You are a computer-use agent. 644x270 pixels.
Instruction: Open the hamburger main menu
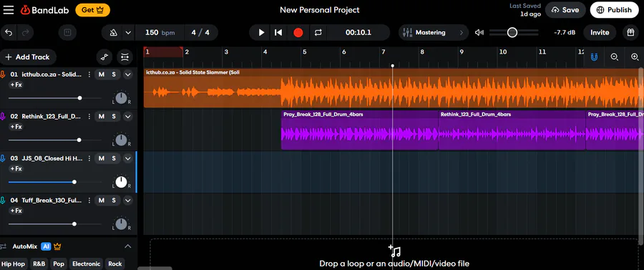8,10
